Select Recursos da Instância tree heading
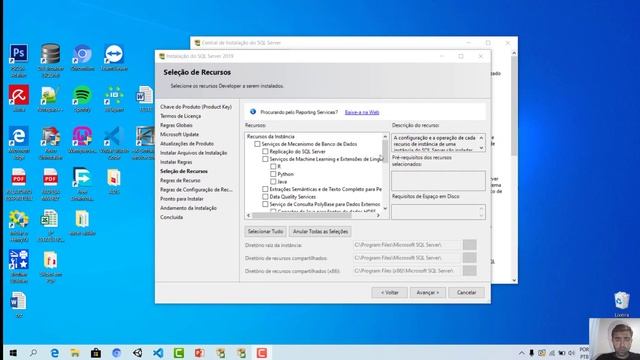 tap(270, 137)
